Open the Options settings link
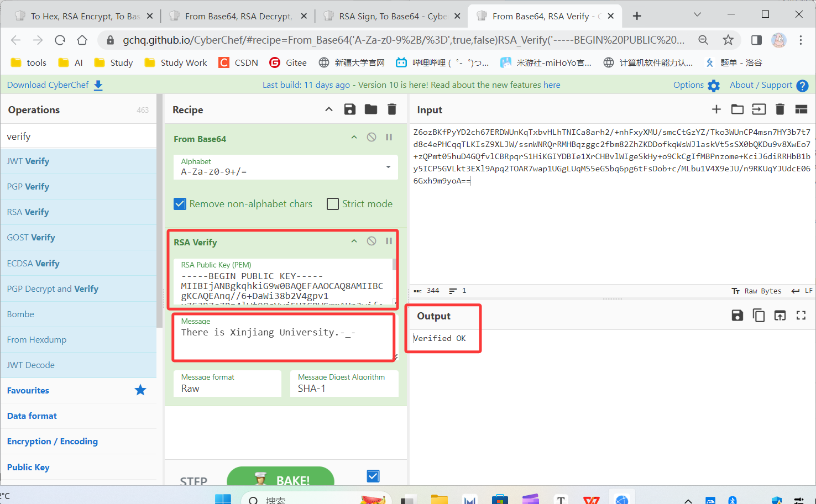Screen dimensions: 816x504 click(696, 85)
